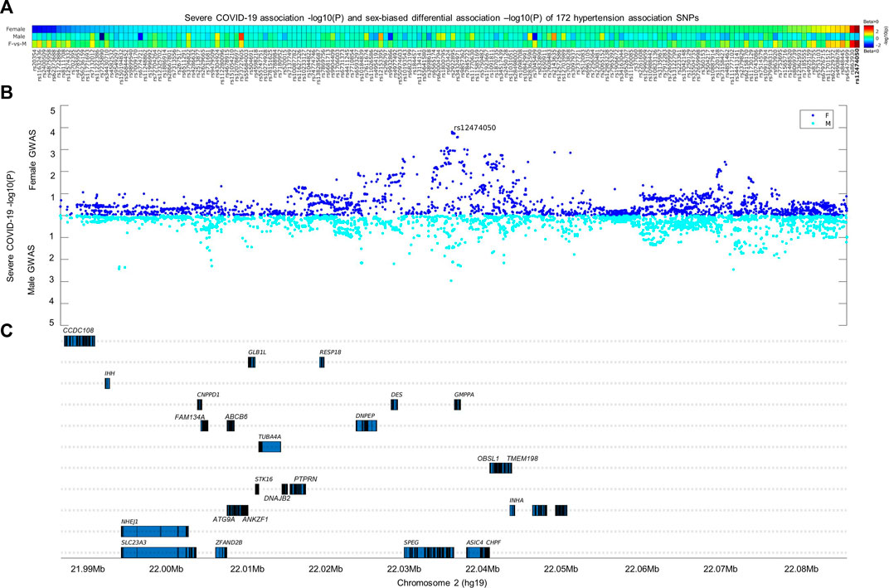The height and width of the screenshot is (588, 889).
Task: Select the Male heatmap row label
Action: click(19, 36)
